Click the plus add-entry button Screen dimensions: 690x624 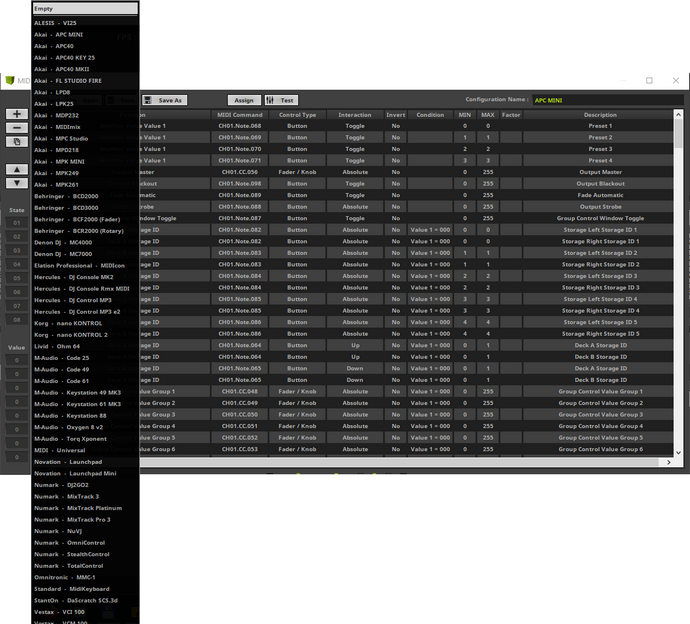tap(17, 114)
